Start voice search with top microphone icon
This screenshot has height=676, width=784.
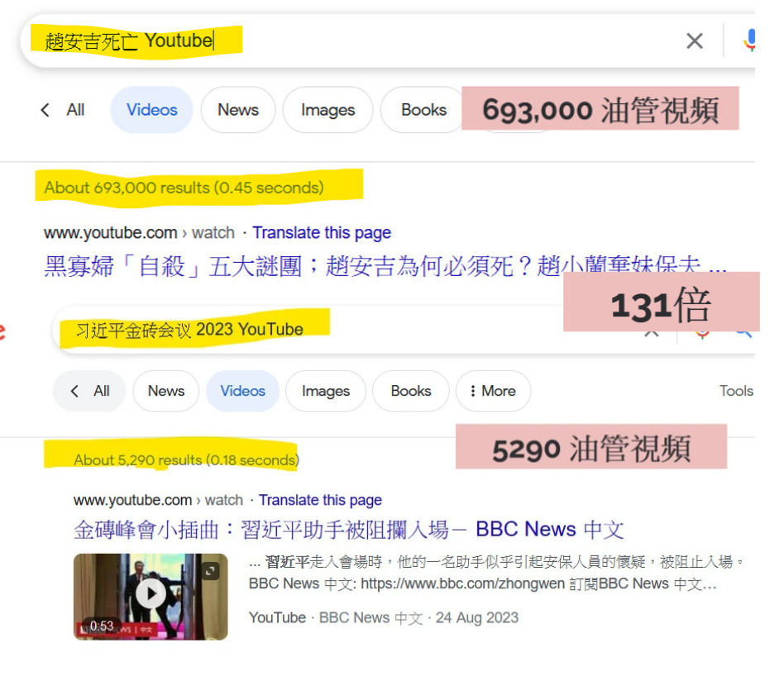click(x=748, y=40)
